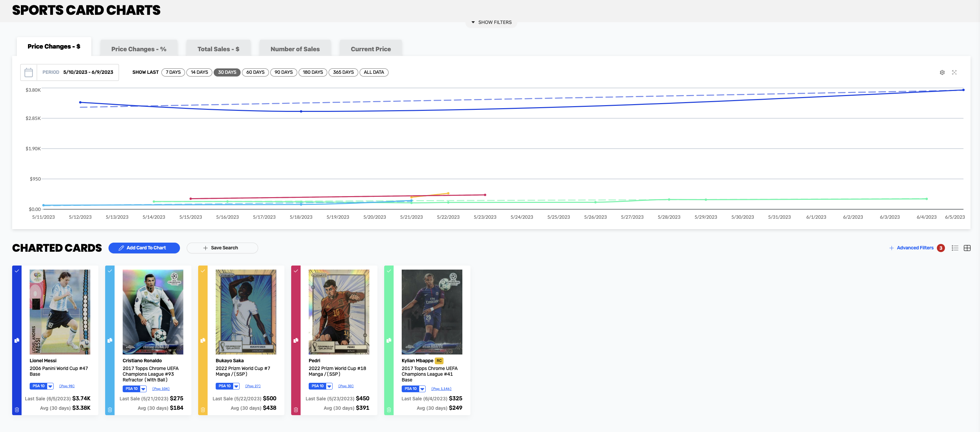Open the chart settings gear icon

point(942,72)
